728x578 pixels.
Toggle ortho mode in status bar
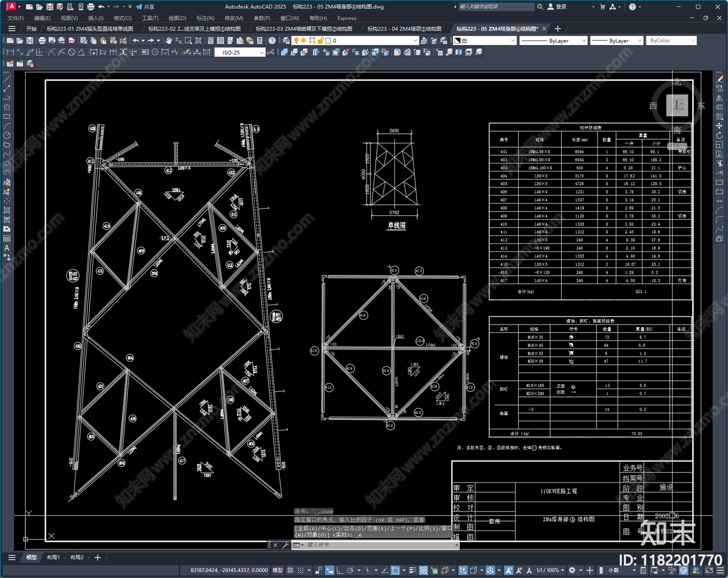click(x=339, y=570)
